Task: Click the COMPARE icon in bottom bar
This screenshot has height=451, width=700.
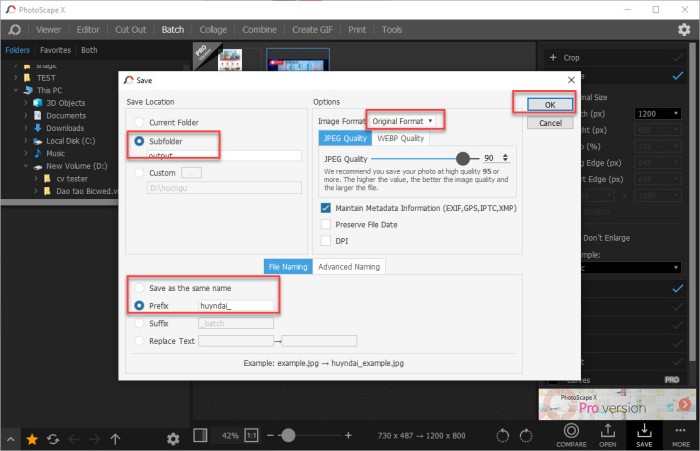Action: tap(571, 431)
